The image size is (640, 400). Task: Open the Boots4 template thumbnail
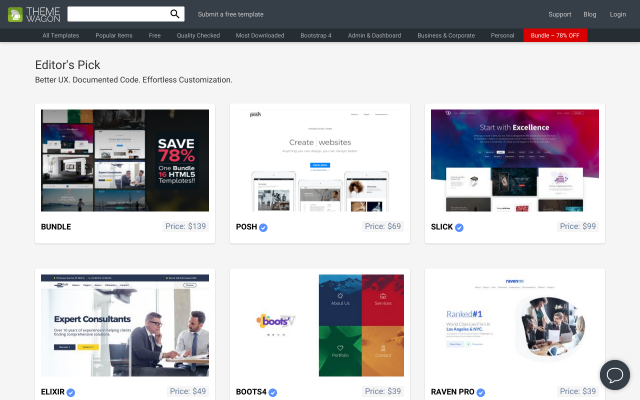coord(320,325)
